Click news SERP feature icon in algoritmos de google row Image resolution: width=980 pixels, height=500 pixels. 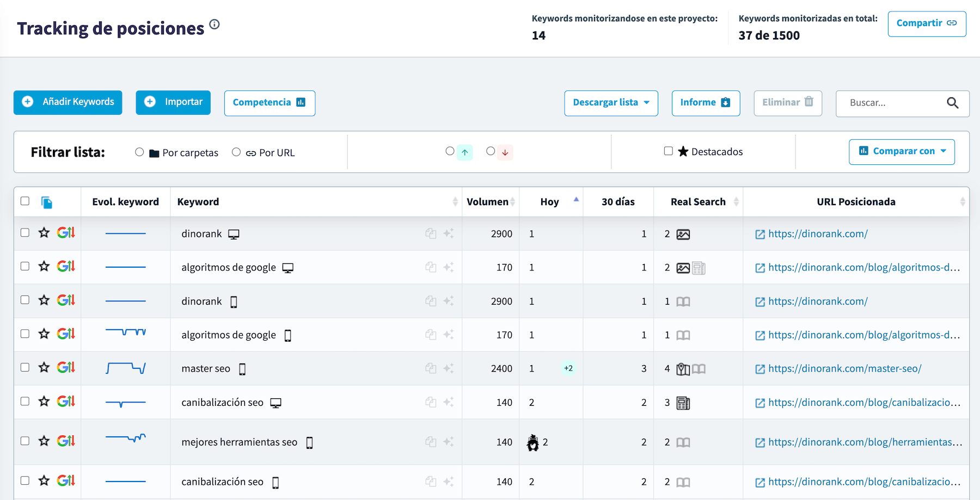699,268
